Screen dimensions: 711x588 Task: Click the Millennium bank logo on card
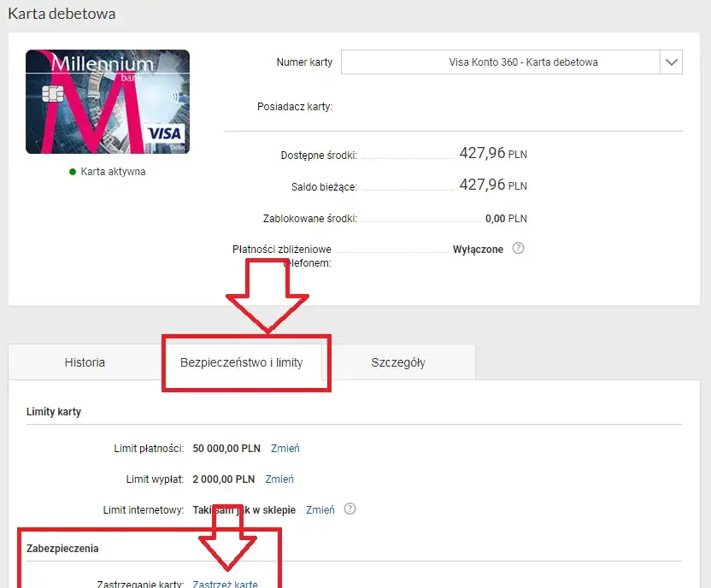[103, 65]
